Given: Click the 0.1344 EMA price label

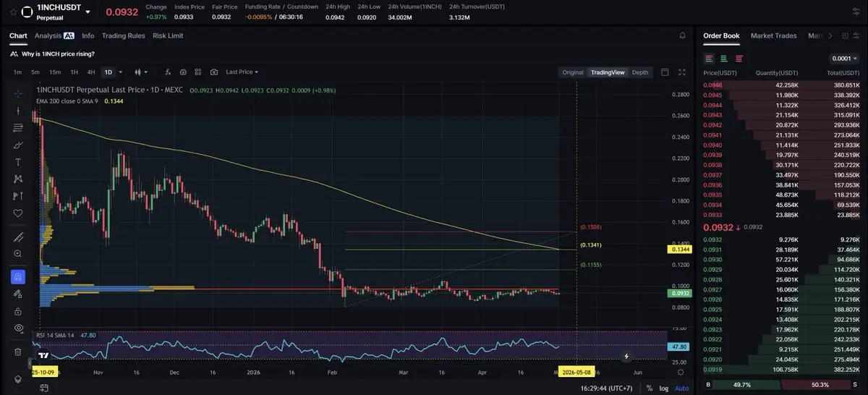Looking at the screenshot, I should coord(679,250).
